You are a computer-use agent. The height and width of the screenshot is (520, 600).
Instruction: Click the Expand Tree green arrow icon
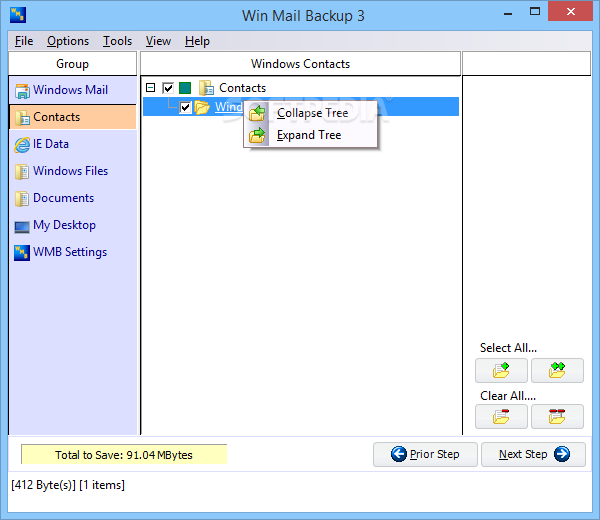pos(257,135)
